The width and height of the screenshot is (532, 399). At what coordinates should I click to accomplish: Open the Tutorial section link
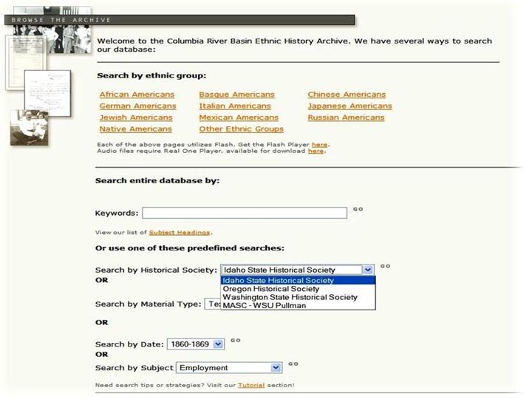(251, 385)
